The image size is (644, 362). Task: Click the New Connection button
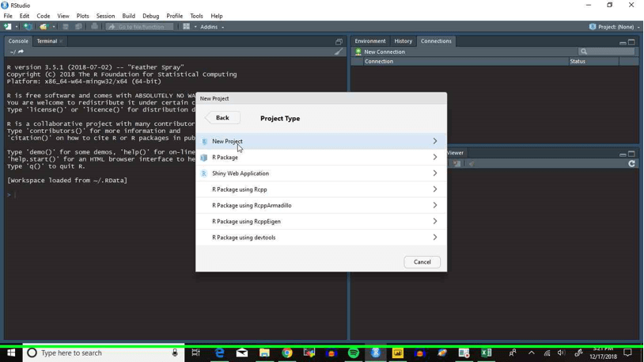point(380,51)
